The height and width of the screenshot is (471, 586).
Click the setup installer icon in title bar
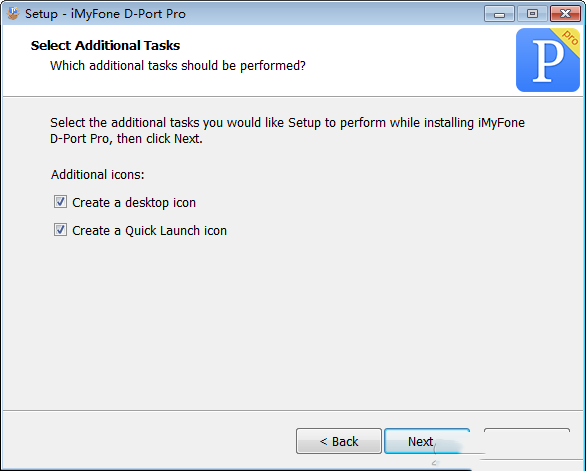pyautogui.click(x=13, y=14)
